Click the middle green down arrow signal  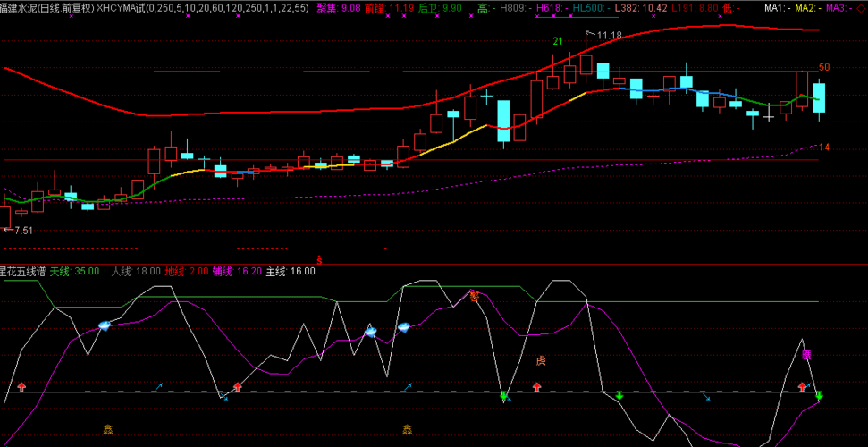pos(619,395)
